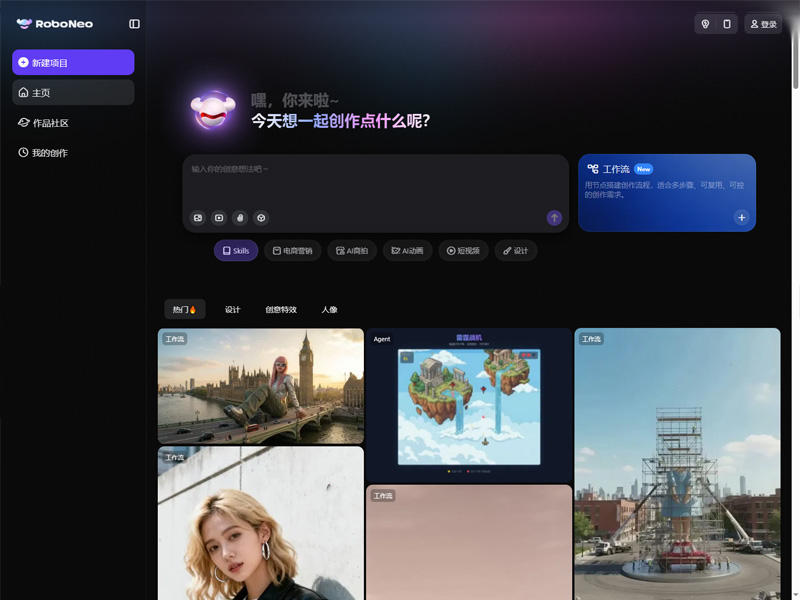Select the AI商拍 category chip

pos(352,251)
